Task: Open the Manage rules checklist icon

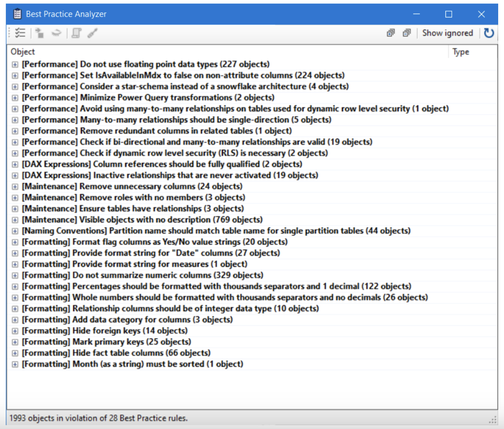Action: point(20,33)
